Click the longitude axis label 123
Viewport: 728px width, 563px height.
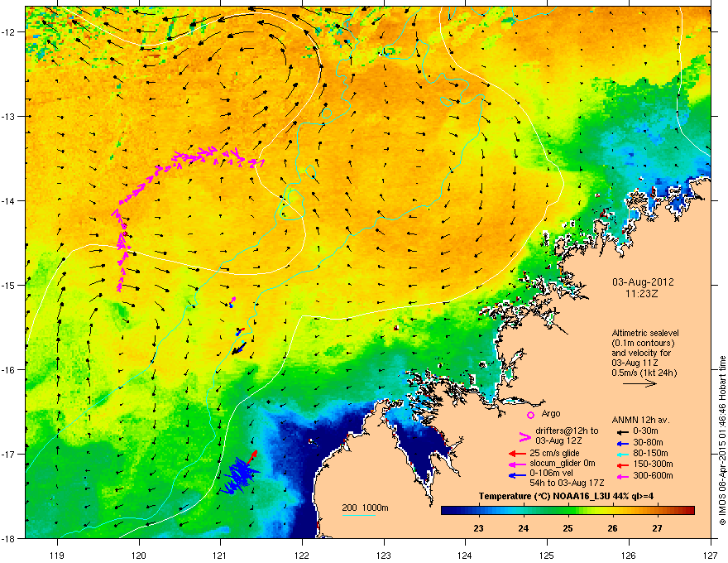[384, 555]
